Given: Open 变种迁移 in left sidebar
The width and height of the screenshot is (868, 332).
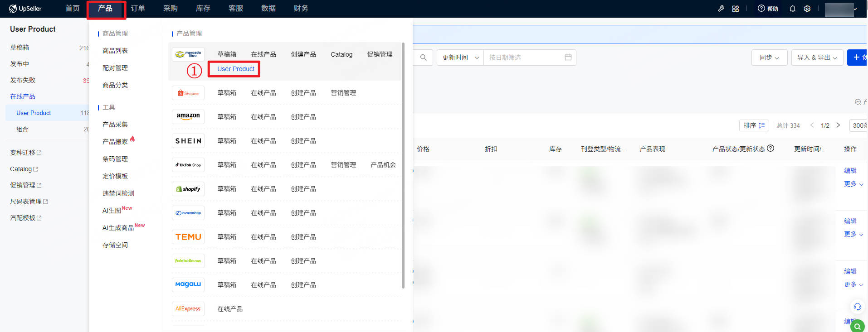Looking at the screenshot, I should 26,153.
